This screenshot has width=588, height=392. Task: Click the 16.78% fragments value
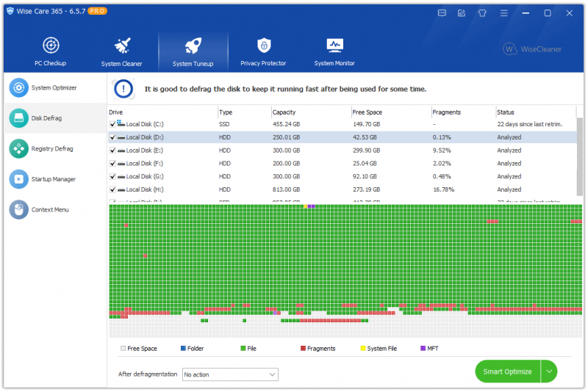(x=444, y=189)
